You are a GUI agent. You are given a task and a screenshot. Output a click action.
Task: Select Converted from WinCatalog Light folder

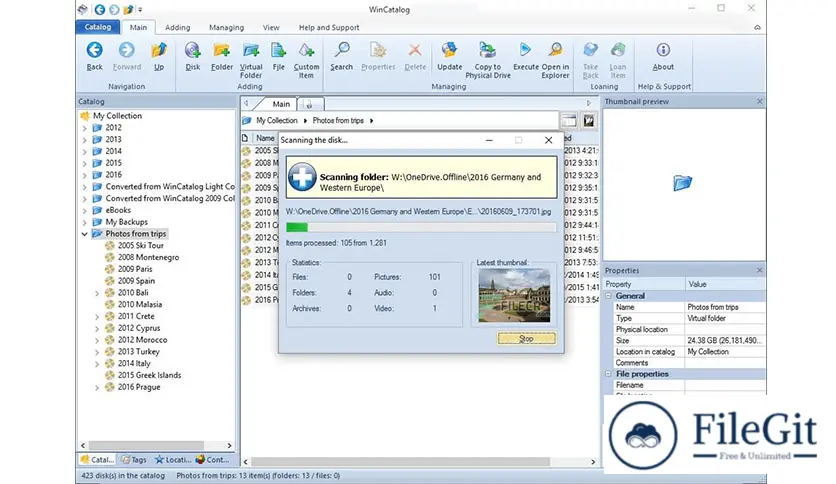coord(170,187)
